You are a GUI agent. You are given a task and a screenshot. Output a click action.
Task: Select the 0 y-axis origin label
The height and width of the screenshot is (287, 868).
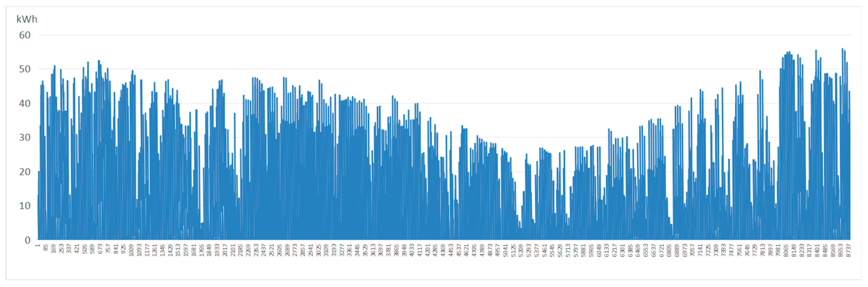pyautogui.click(x=27, y=240)
